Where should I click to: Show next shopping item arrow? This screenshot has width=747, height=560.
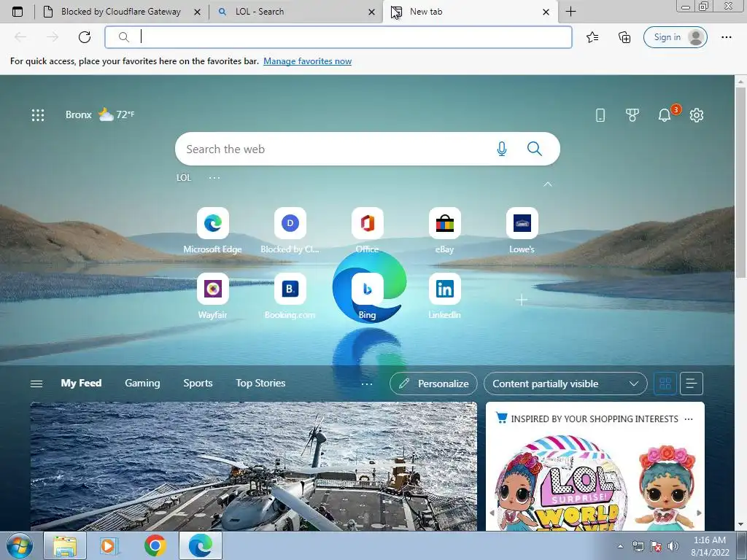(x=699, y=513)
